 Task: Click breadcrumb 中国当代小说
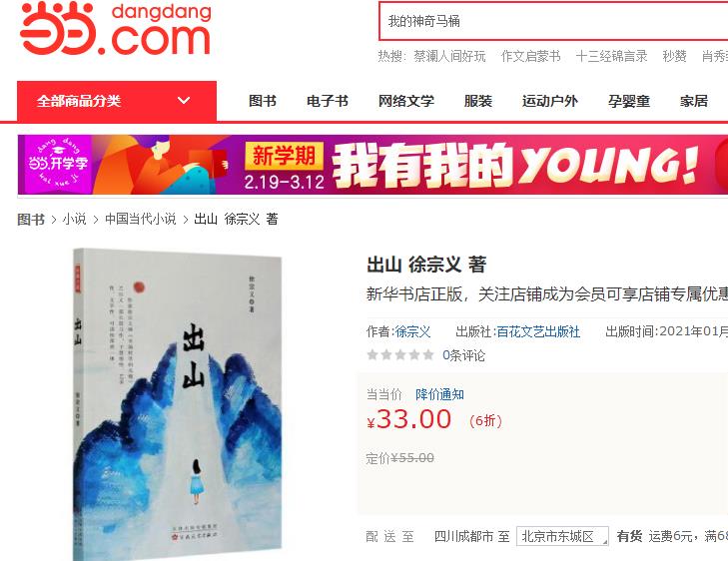140,219
